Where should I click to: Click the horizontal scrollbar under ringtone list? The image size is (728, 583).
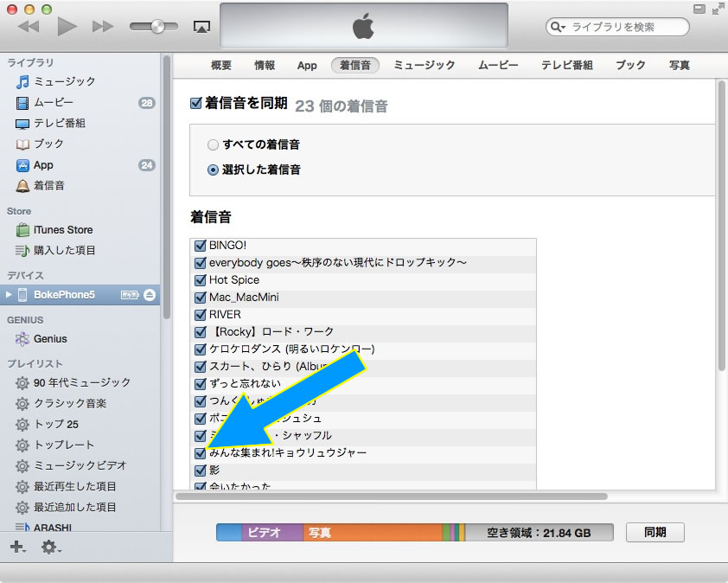tap(392, 497)
